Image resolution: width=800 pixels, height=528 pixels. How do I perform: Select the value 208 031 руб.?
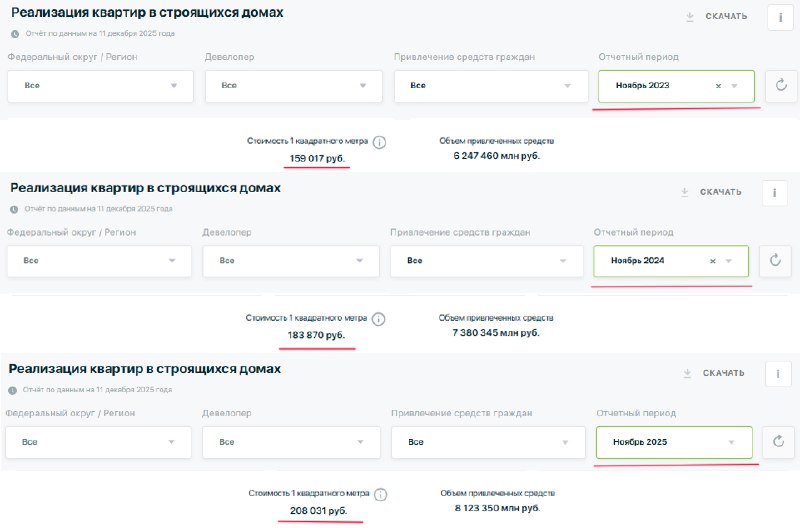pos(319,511)
